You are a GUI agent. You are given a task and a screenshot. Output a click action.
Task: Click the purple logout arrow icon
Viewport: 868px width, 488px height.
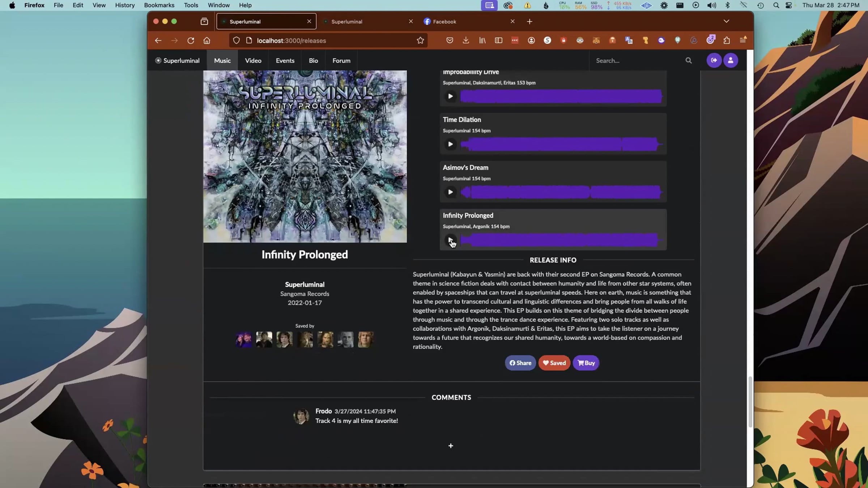point(714,60)
